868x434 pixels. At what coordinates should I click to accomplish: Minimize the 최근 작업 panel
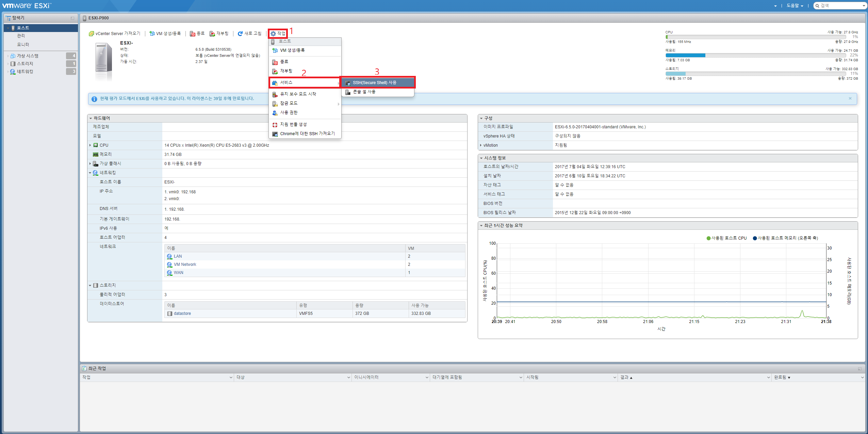pyautogui.click(x=859, y=369)
